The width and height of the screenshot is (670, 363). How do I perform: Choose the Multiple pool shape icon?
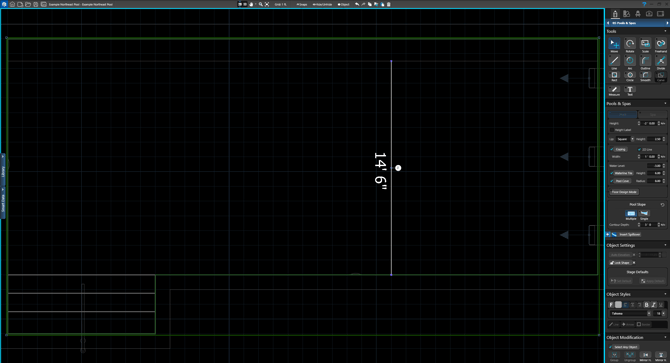point(631,214)
